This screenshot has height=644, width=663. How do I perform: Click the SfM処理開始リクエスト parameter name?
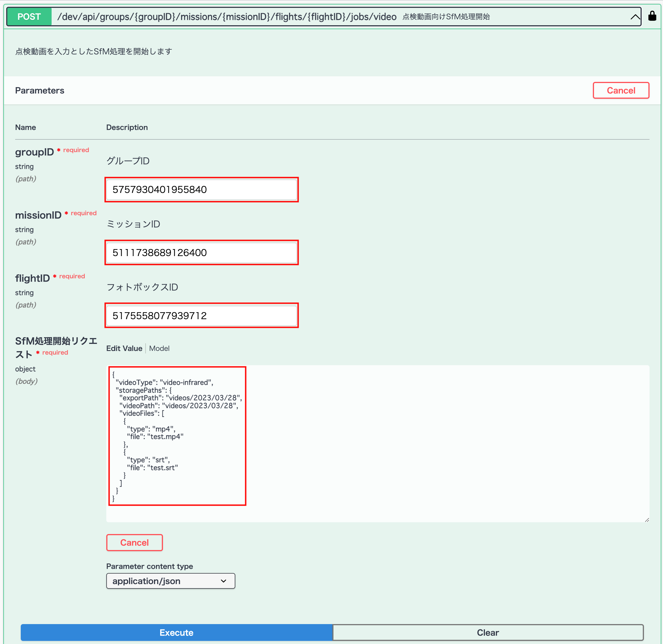point(56,347)
